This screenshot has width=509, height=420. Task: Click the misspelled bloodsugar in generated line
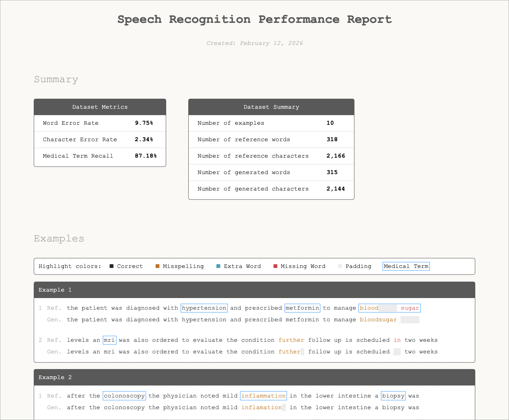(378, 320)
